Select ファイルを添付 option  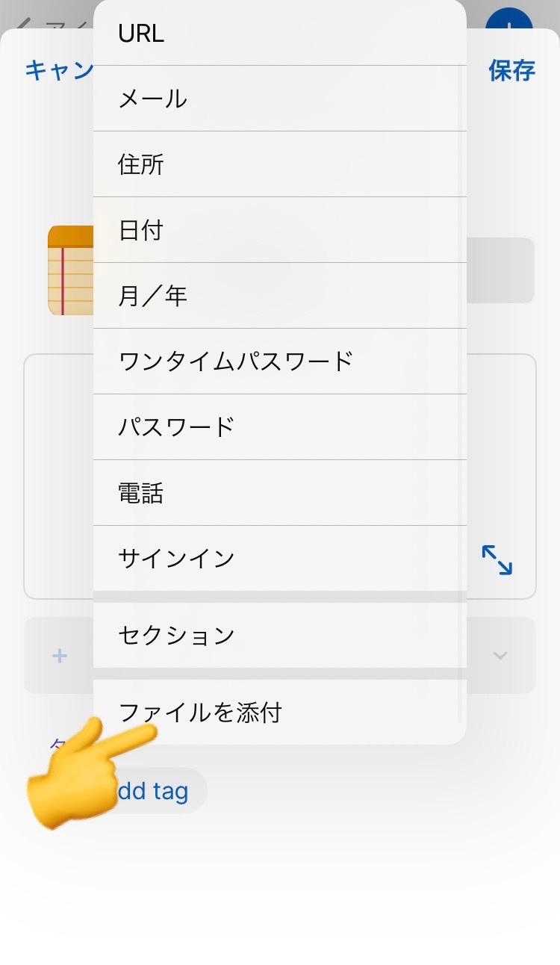[279, 713]
